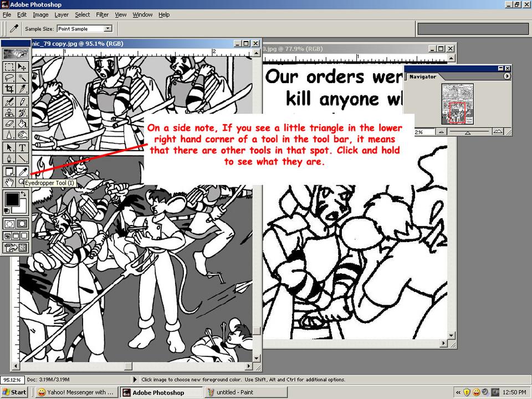
Task: Click the Navigator preview thumbnail
Action: coord(457,104)
